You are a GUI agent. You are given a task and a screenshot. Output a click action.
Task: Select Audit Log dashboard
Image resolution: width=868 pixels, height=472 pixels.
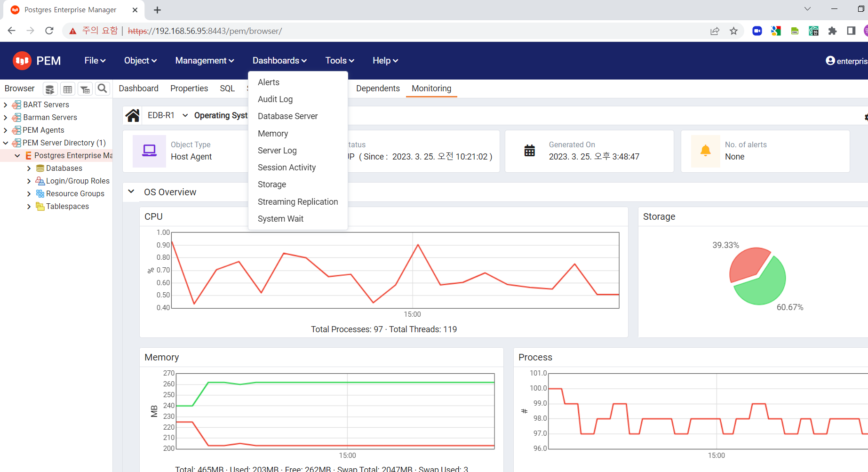click(x=298, y=99)
